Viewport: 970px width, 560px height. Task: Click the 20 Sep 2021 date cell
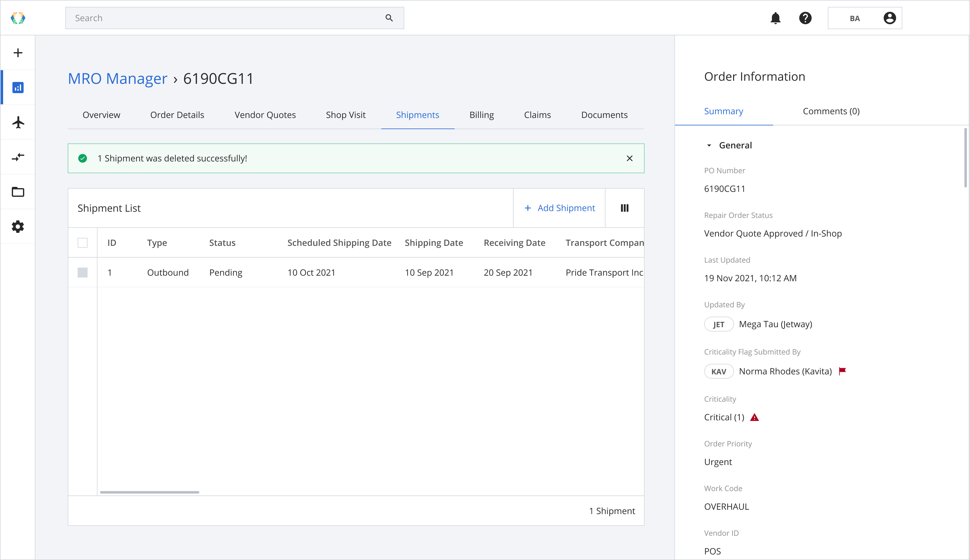coord(508,273)
